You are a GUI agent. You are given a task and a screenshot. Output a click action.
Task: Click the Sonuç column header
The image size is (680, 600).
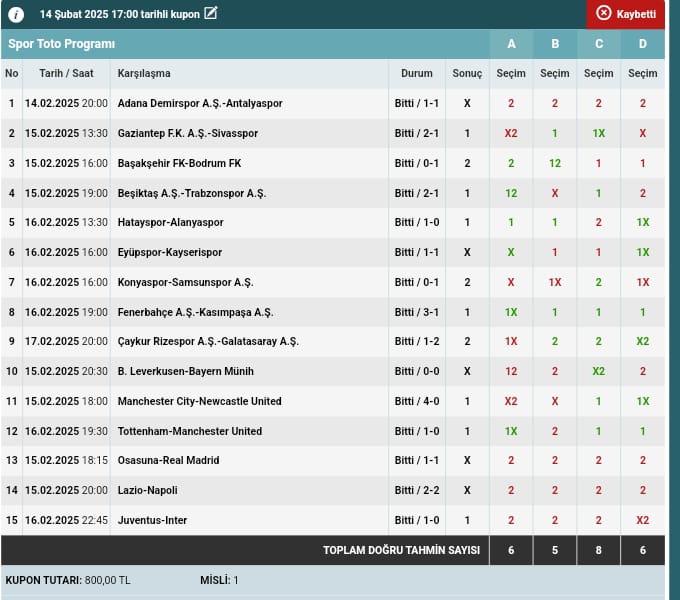467,74
